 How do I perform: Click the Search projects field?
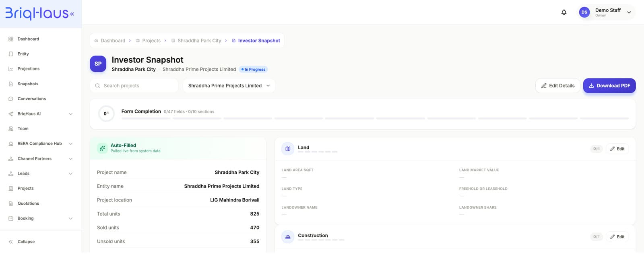coord(134,86)
